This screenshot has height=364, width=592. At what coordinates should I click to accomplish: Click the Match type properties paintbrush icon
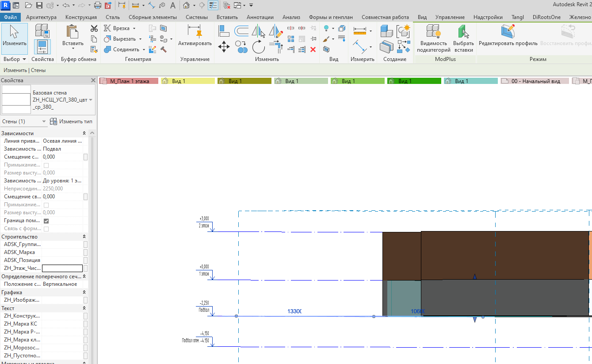click(94, 49)
